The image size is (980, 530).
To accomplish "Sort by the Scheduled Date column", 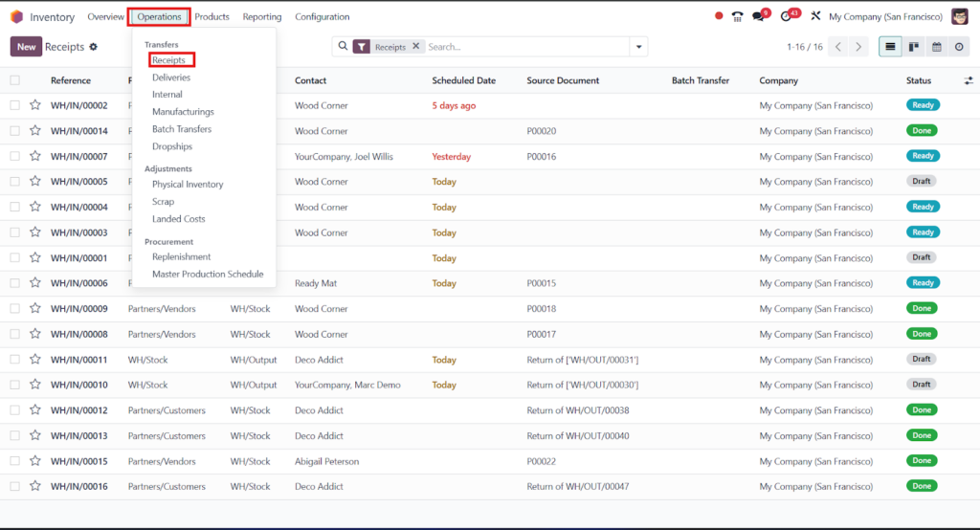I will (464, 80).
